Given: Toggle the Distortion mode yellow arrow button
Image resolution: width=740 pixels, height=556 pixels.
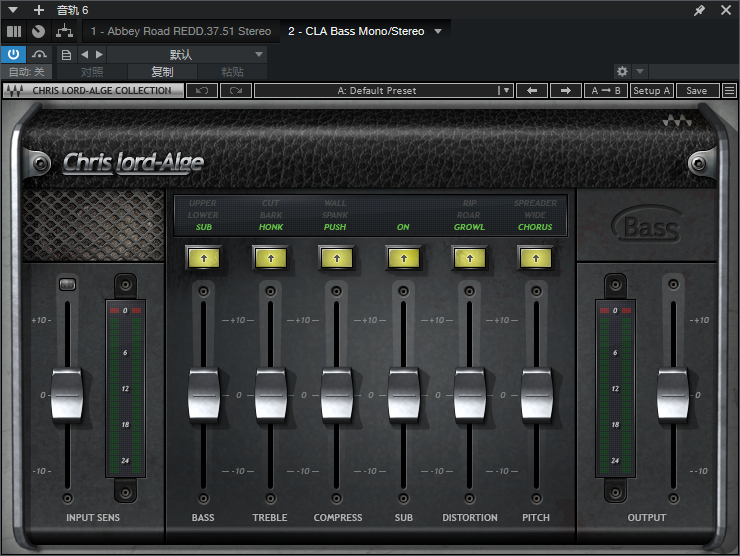Looking at the screenshot, I should (470, 258).
